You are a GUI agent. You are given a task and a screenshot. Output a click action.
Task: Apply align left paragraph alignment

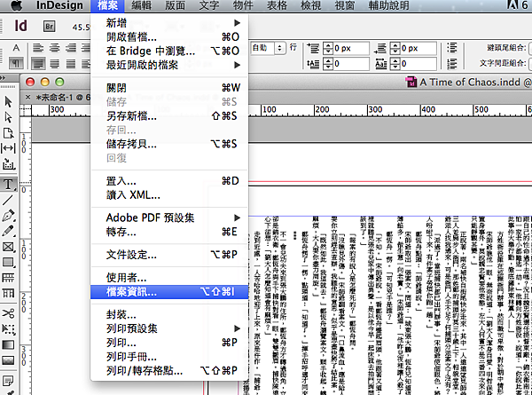38,48
